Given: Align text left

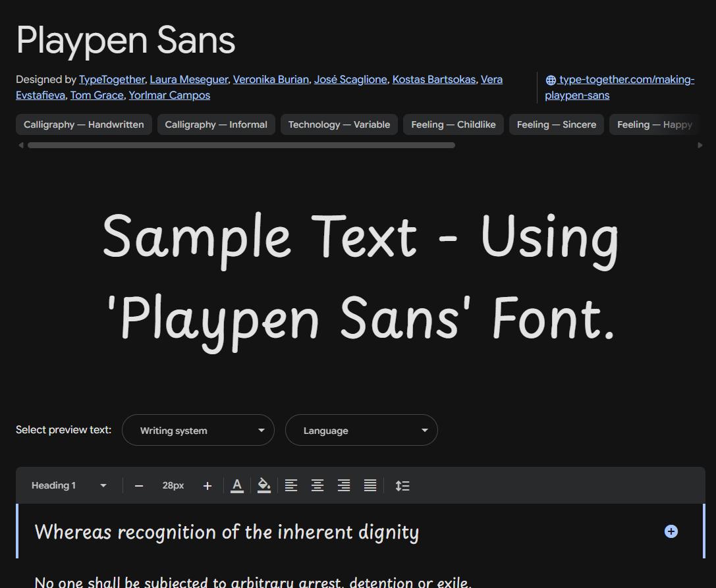Looking at the screenshot, I should (x=291, y=485).
